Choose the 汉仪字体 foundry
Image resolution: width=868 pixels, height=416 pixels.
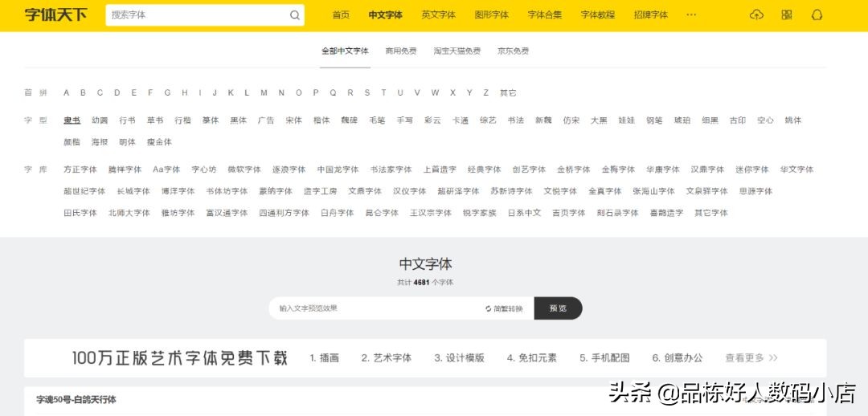(x=410, y=191)
